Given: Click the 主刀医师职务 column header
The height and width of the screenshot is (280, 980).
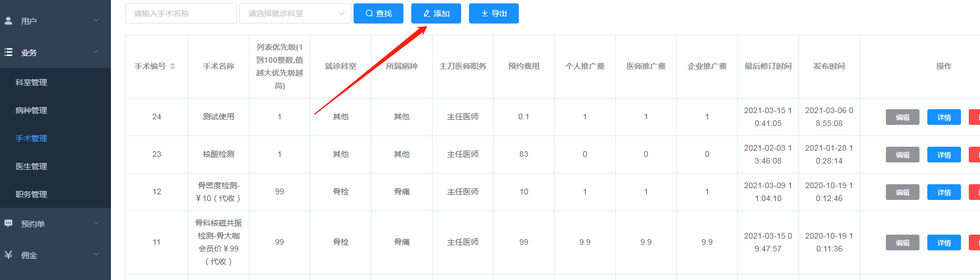Looking at the screenshot, I should click(x=463, y=66).
